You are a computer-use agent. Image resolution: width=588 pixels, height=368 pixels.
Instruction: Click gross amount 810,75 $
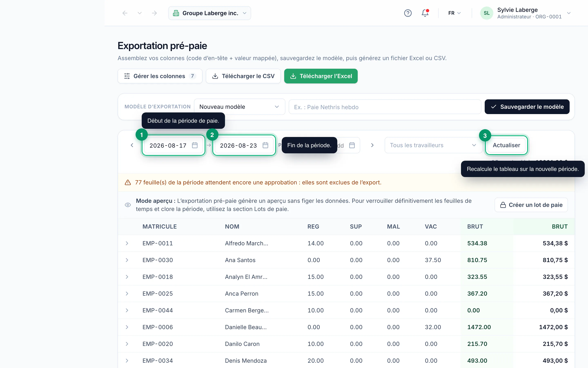click(x=555, y=260)
